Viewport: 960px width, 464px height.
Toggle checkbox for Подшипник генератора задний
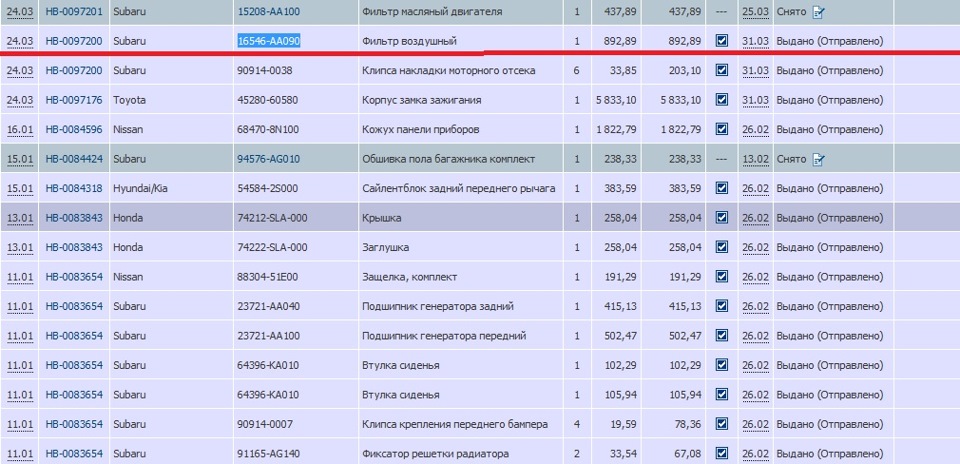(722, 306)
